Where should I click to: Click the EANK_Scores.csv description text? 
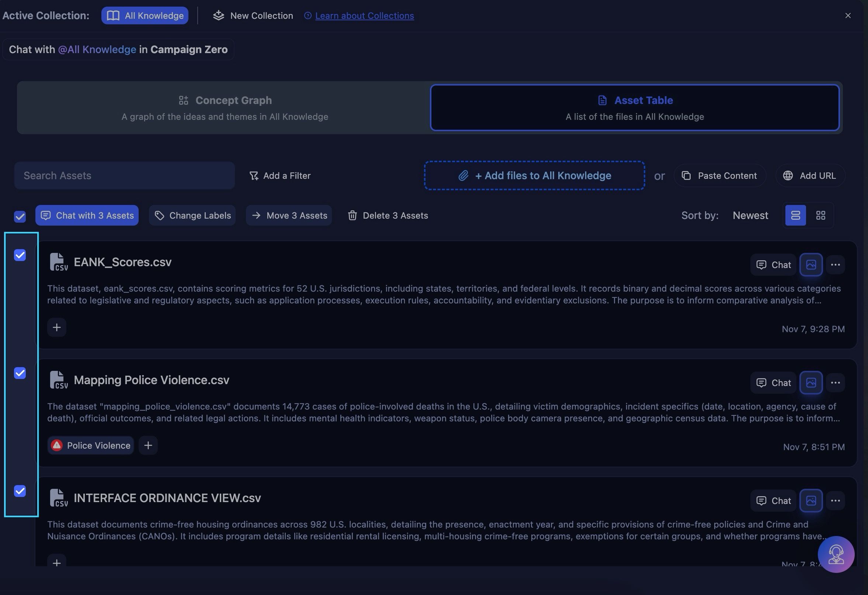click(444, 294)
